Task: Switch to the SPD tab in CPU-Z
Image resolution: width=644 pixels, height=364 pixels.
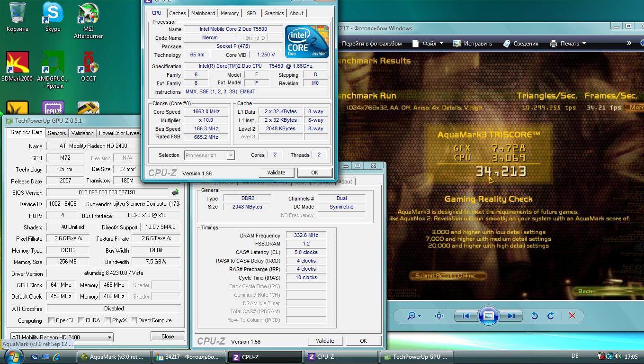Action: [x=251, y=13]
